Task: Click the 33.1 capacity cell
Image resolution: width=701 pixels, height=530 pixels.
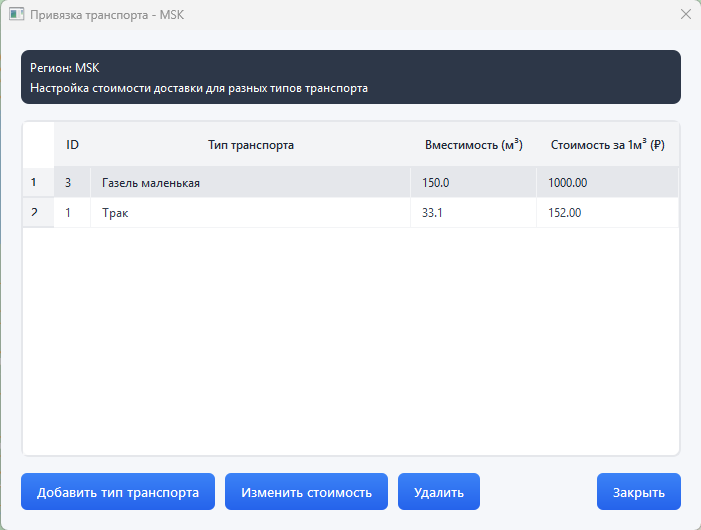Action: tap(473, 213)
